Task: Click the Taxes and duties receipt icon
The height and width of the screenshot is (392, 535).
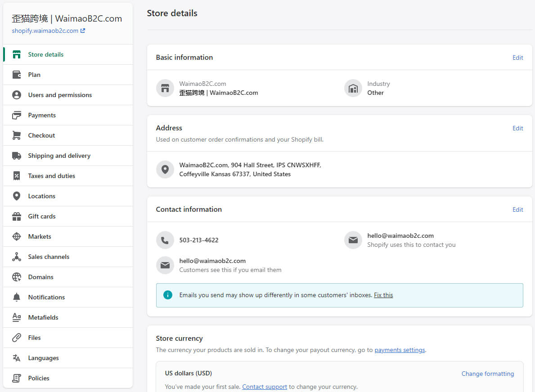Action: [16, 176]
